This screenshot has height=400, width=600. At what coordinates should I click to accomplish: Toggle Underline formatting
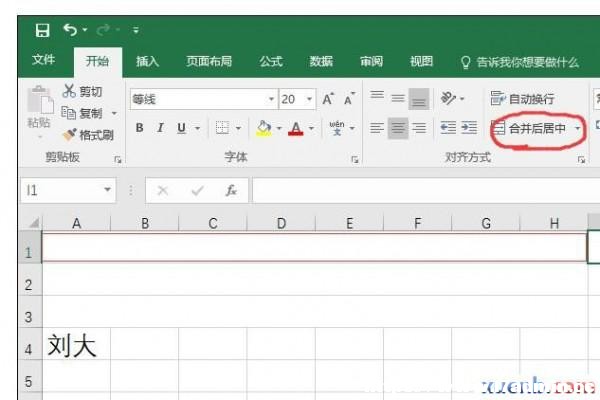(181, 127)
